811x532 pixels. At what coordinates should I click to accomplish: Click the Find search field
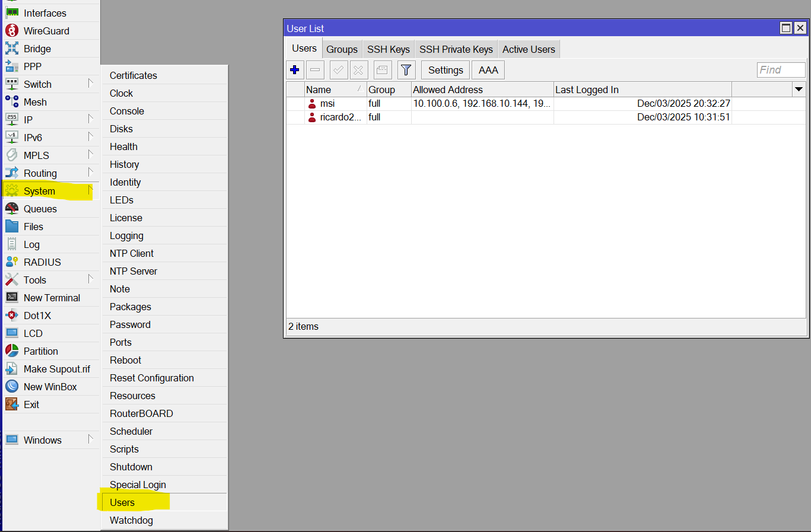(x=781, y=70)
